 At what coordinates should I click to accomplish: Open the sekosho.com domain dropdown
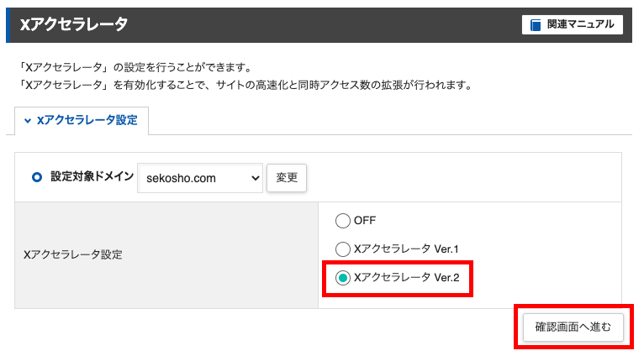pos(200,178)
